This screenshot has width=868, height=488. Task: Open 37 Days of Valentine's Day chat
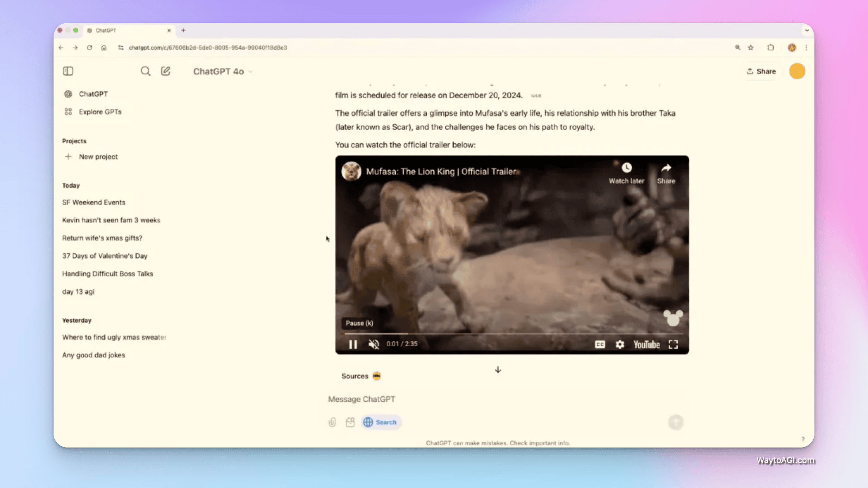pyautogui.click(x=105, y=256)
